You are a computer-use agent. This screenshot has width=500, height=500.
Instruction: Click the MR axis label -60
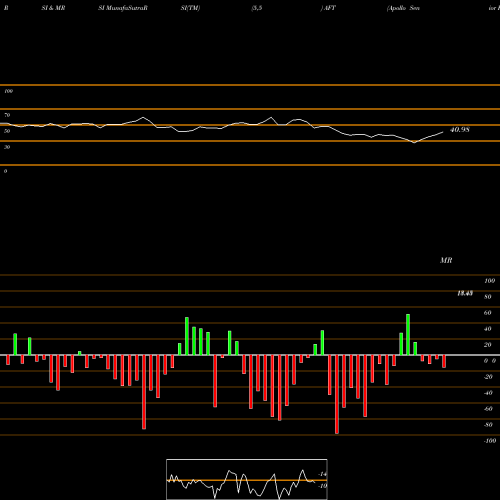pos(488,409)
